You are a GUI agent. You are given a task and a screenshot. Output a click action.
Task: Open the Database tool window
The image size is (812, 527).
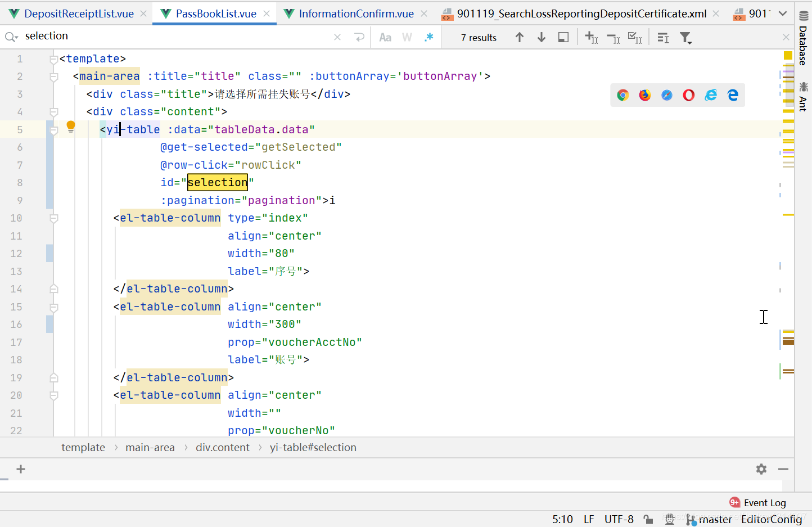click(x=803, y=38)
